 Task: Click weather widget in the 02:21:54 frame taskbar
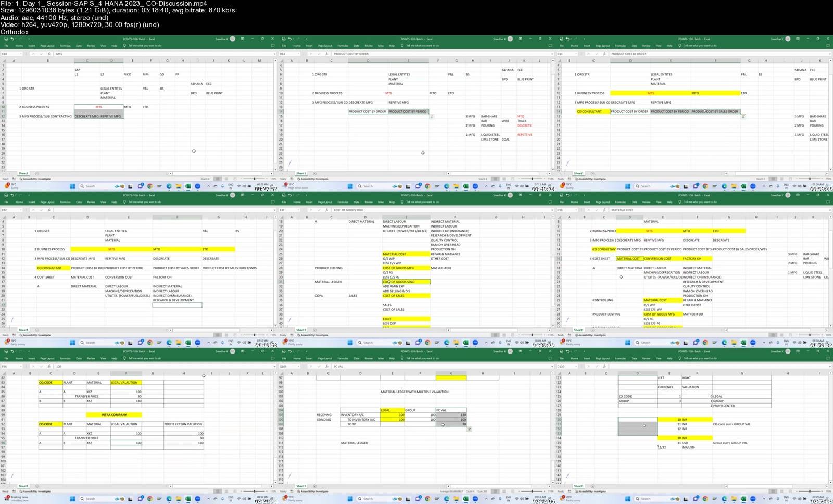[x=16, y=498]
